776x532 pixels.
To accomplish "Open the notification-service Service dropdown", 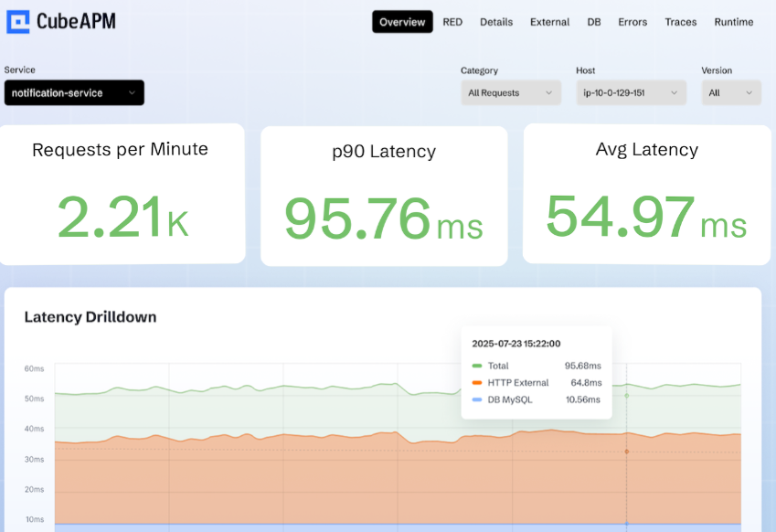I will (74, 92).
